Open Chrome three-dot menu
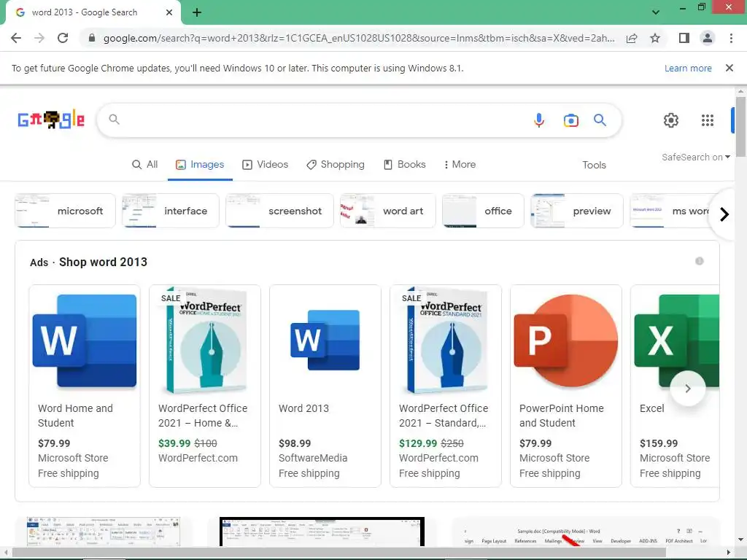 [731, 38]
